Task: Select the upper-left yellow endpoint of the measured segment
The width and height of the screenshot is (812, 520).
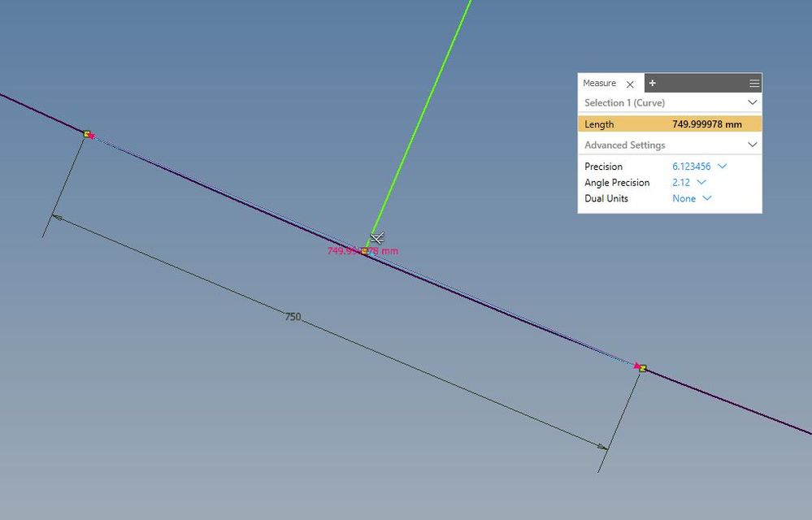Action: click(x=87, y=134)
